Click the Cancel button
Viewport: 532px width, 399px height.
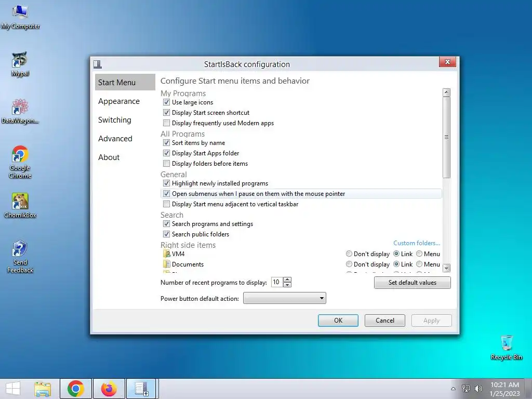[385, 321]
